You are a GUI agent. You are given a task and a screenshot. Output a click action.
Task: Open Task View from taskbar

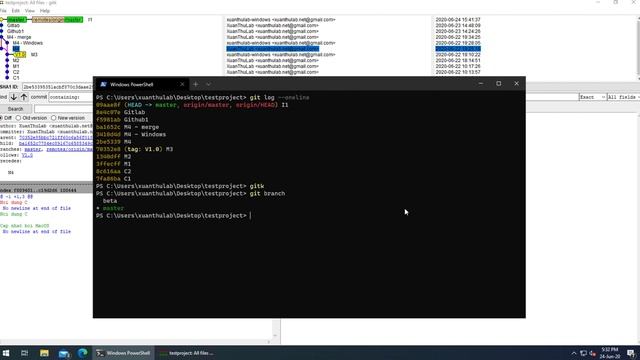point(24,353)
